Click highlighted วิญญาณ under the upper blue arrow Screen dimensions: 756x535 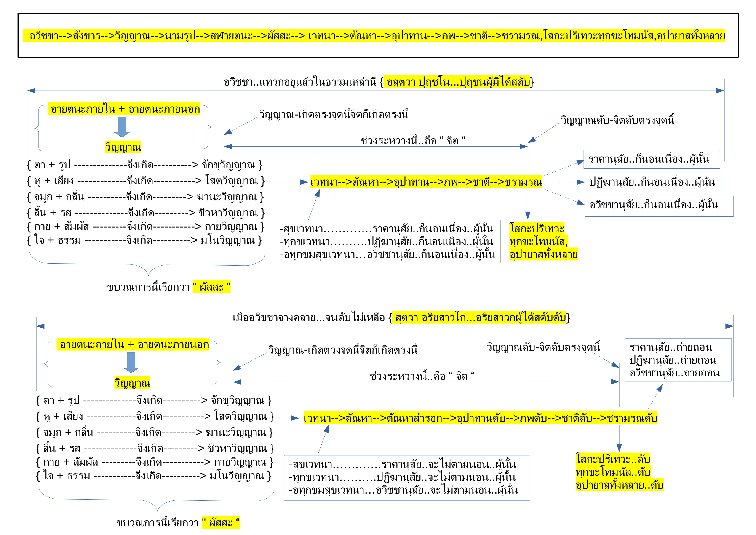(x=123, y=147)
